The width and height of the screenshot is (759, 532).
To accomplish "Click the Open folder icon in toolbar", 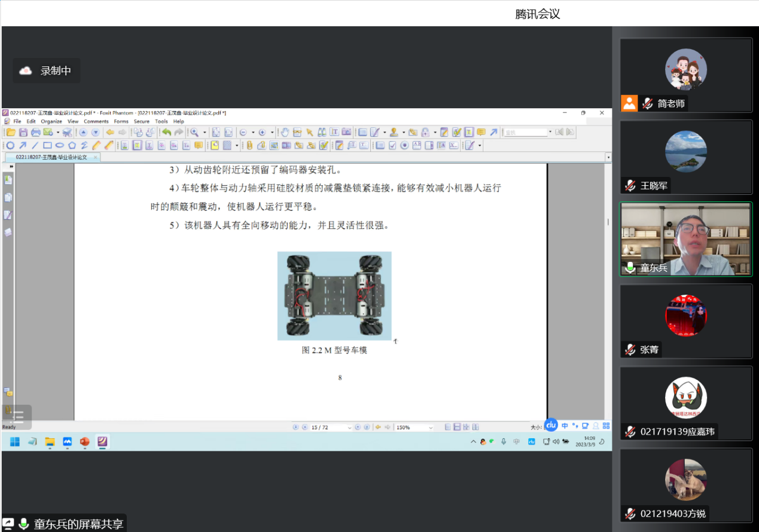I will 11,132.
